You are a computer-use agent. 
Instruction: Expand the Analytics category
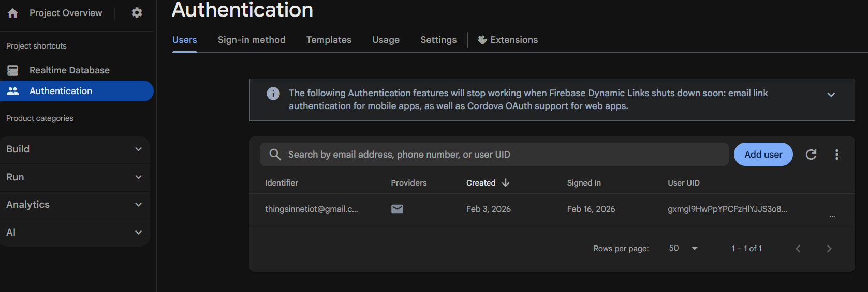coord(75,205)
